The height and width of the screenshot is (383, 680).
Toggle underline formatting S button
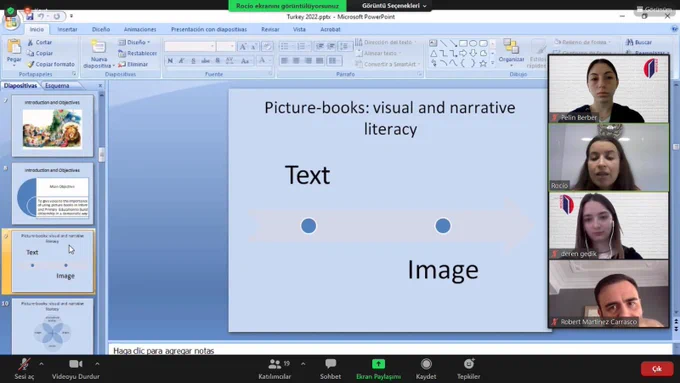(193, 61)
